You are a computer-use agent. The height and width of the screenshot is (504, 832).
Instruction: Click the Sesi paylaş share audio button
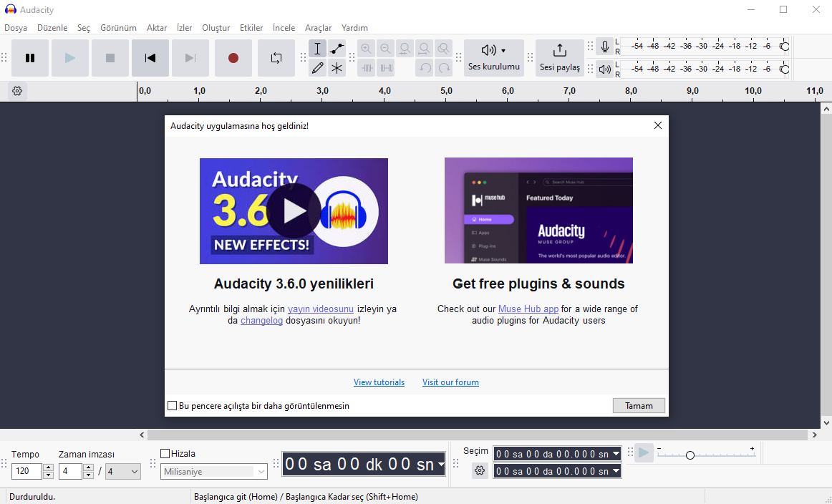(560, 58)
